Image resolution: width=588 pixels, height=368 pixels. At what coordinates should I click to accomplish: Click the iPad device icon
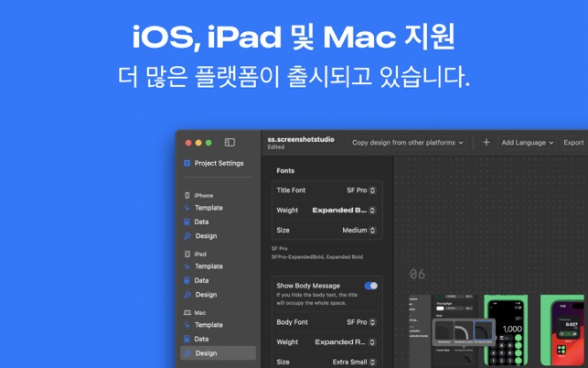(187, 254)
